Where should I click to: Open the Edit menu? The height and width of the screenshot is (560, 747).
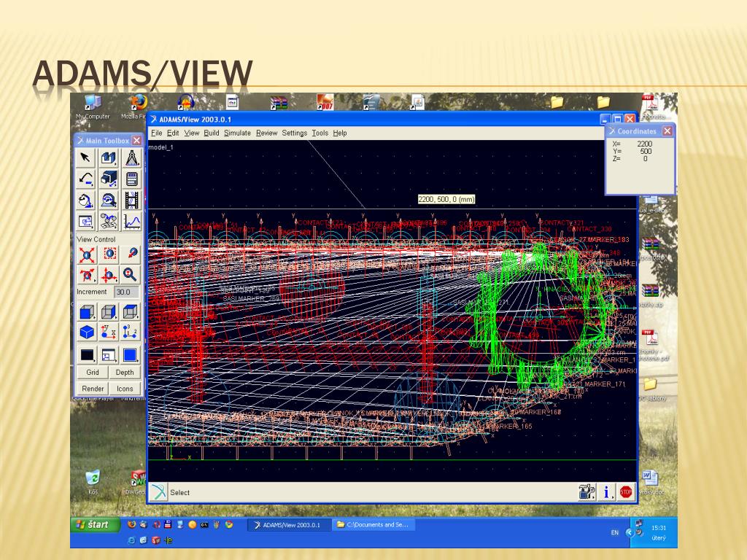pyautogui.click(x=173, y=133)
